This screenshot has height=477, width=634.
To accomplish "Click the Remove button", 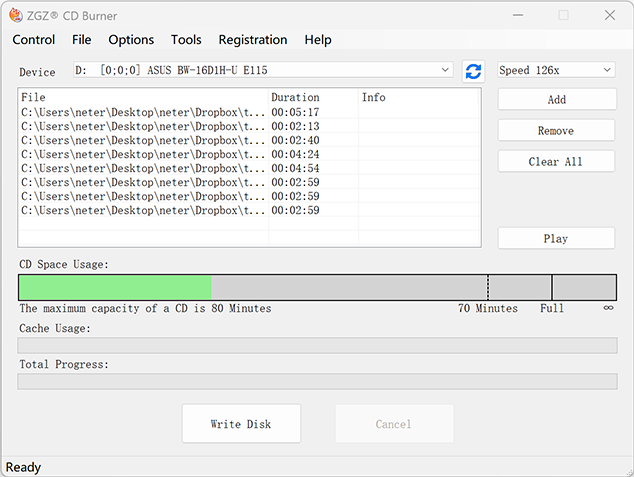I will pos(556,130).
